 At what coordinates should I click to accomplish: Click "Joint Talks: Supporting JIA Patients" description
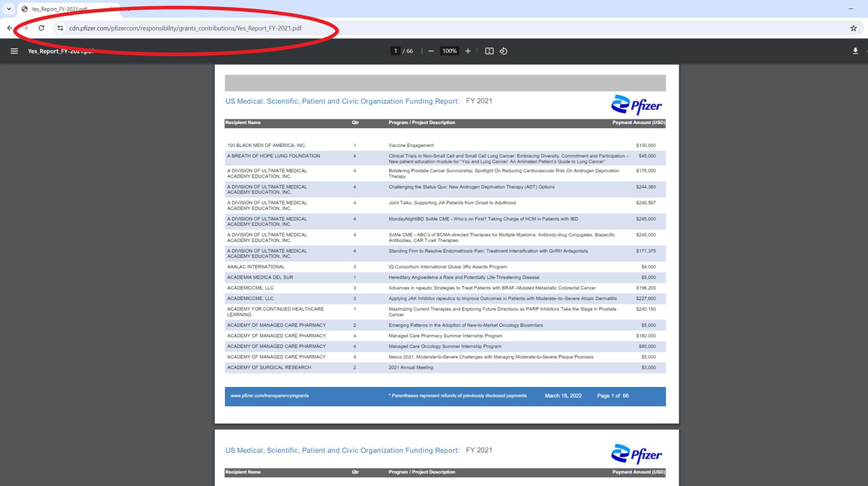click(452, 203)
